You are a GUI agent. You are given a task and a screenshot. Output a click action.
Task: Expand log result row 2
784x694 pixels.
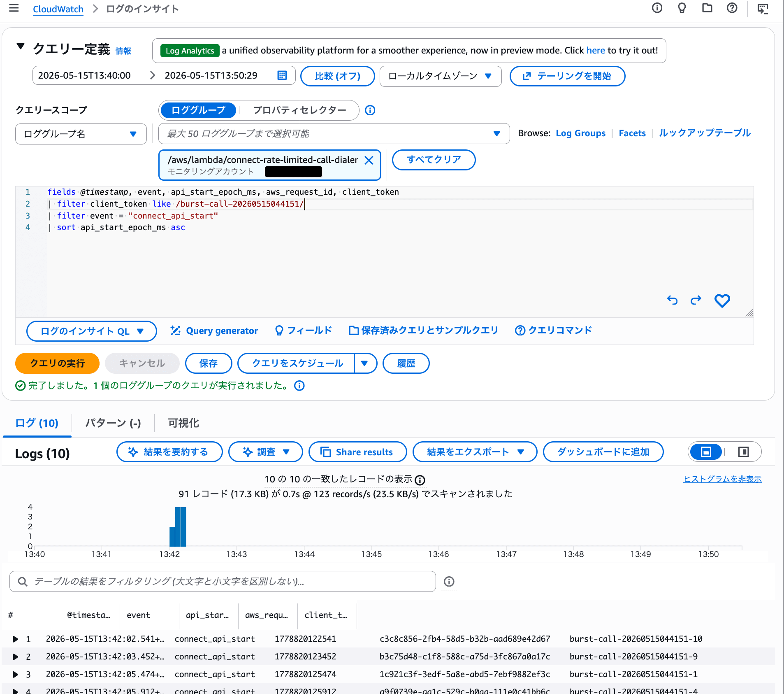coord(15,657)
